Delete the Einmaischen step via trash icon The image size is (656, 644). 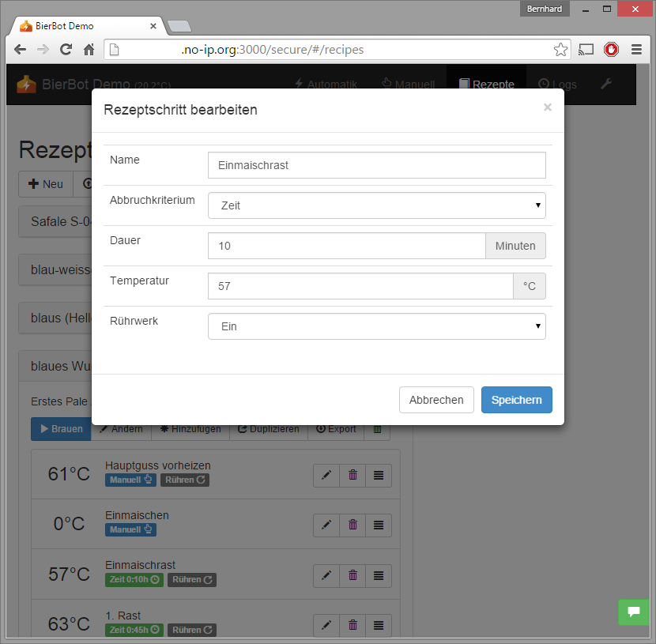[353, 525]
